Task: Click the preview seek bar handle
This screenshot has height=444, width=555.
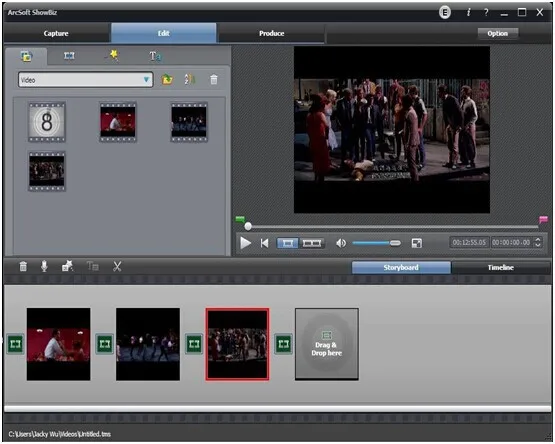Action: coord(248,226)
